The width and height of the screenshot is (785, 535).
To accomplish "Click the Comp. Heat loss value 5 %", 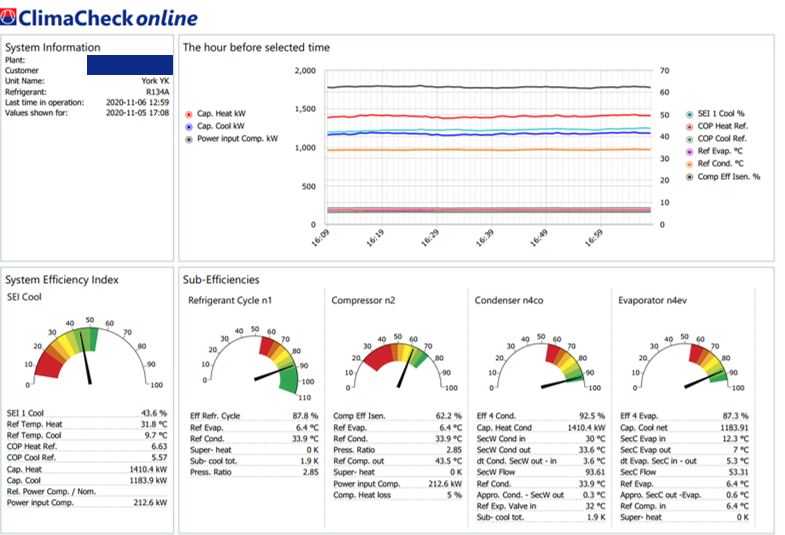I will tap(455, 495).
